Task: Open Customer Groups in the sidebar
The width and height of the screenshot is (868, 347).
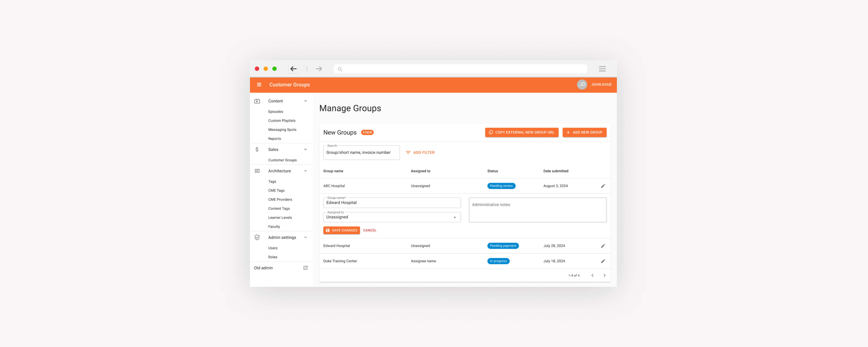Action: point(282,160)
